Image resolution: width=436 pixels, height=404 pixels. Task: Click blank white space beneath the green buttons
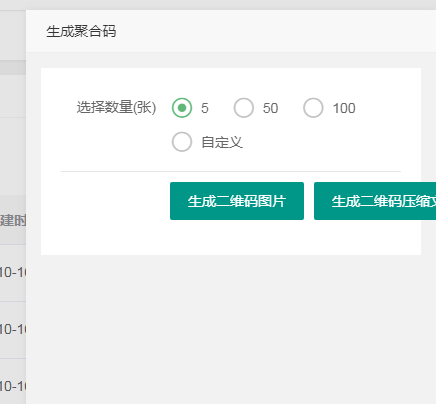pos(231,237)
